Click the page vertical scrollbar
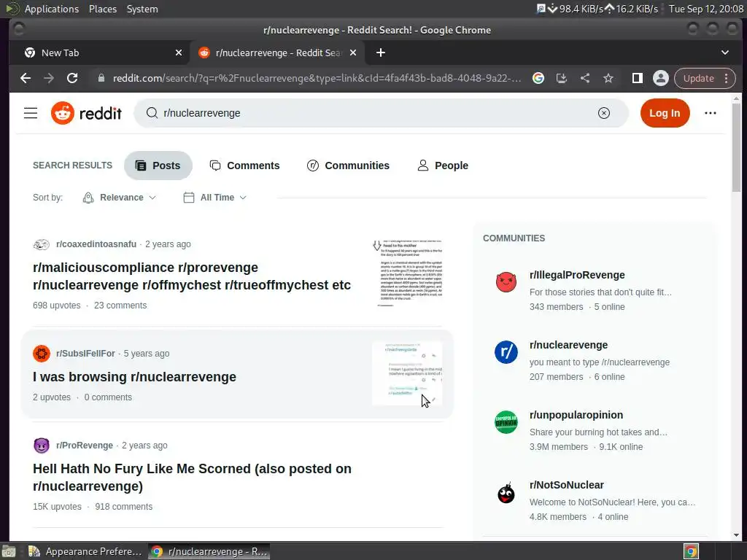Screen dimensions: 747x560 737,147
